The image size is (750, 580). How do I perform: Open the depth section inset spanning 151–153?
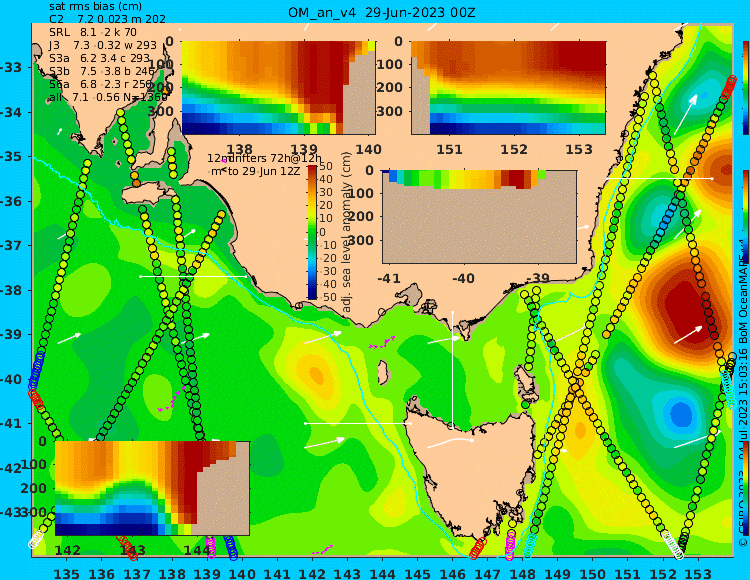coord(508,88)
